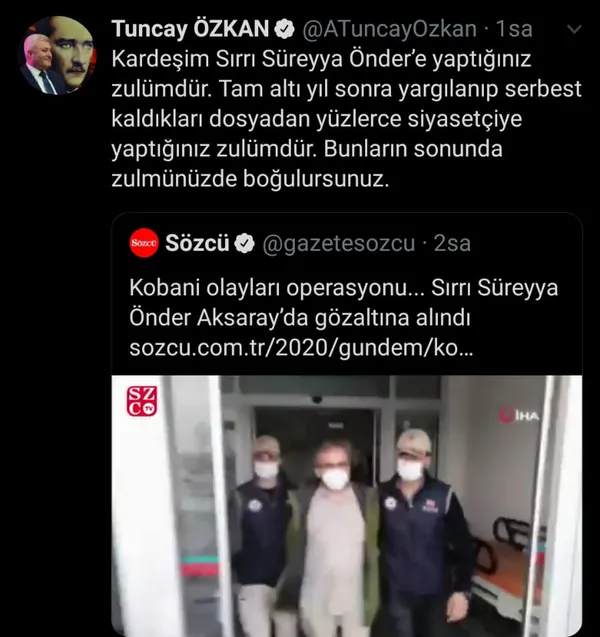Open the sozcu.com.tr/2020/gundem link
The image size is (600, 637).
coord(301,348)
